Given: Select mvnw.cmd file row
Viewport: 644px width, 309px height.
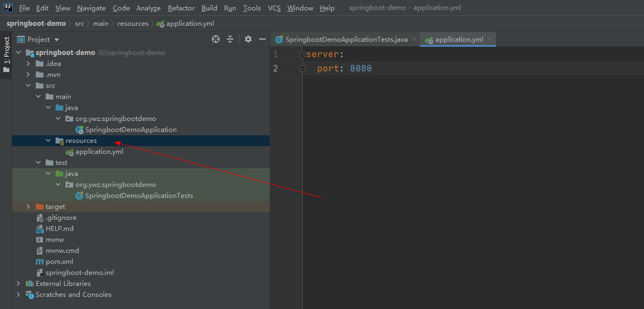Looking at the screenshot, I should click(141, 251).
